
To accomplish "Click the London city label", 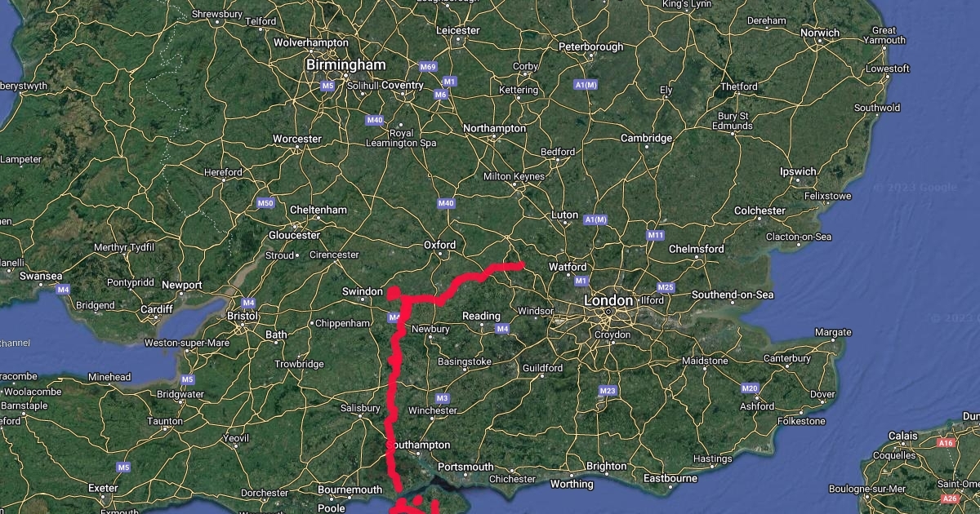I will (608, 301).
